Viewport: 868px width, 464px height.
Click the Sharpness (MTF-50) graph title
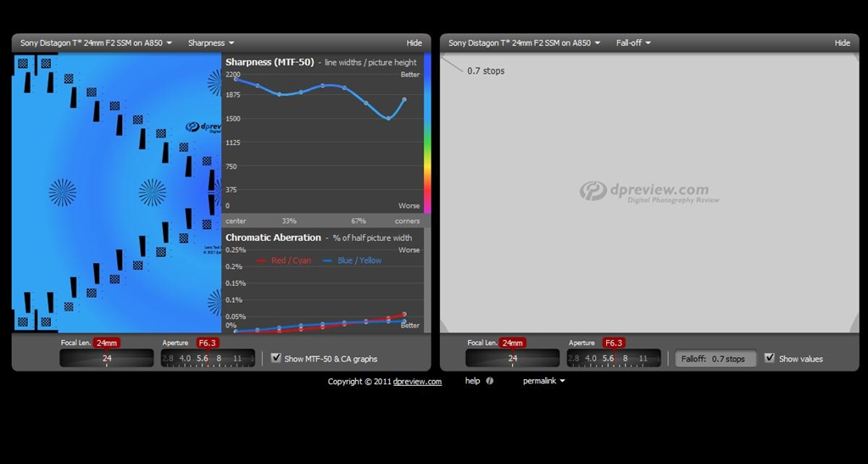(x=270, y=62)
